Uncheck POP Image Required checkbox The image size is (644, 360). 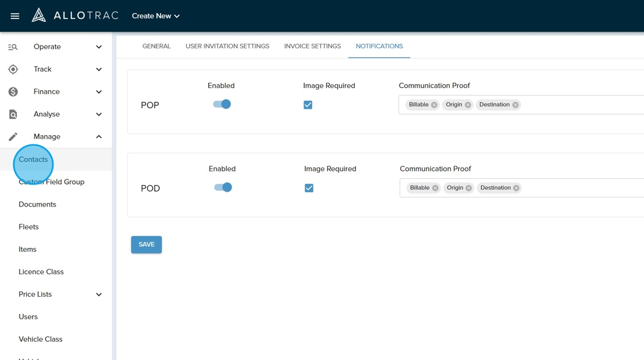click(x=308, y=105)
